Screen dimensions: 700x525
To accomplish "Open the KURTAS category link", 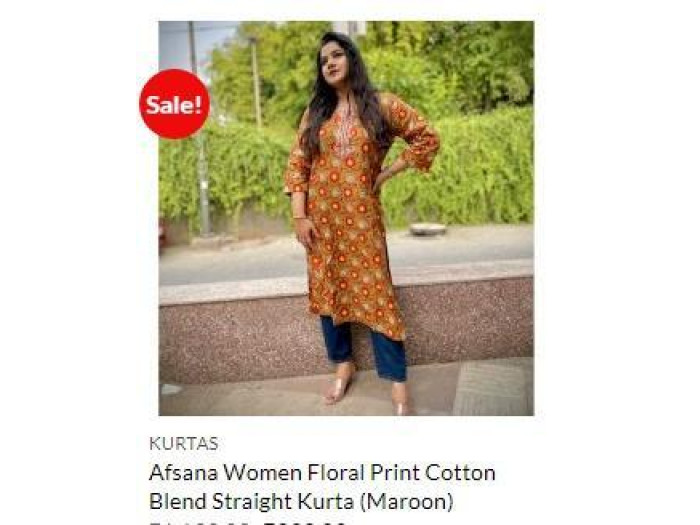I will [x=183, y=444].
